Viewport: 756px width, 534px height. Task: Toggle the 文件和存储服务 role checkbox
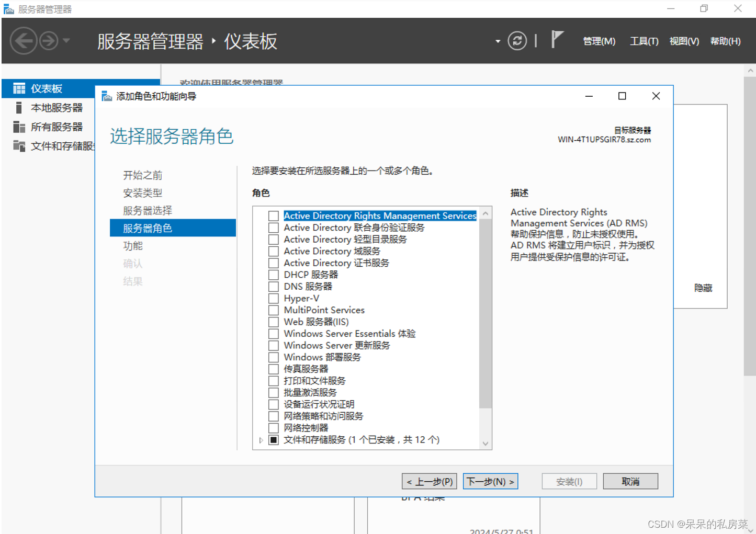coord(274,440)
